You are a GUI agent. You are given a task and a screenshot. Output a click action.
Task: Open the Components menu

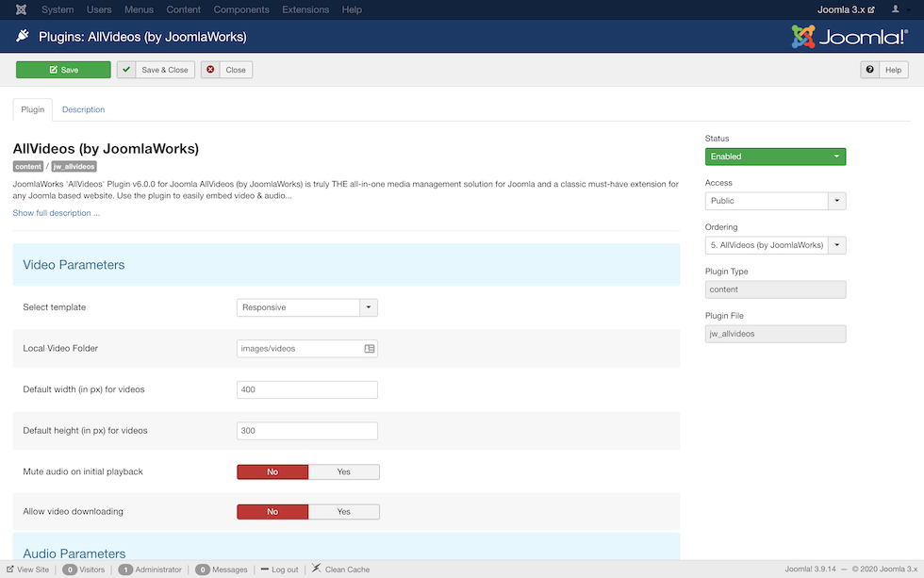tap(241, 9)
